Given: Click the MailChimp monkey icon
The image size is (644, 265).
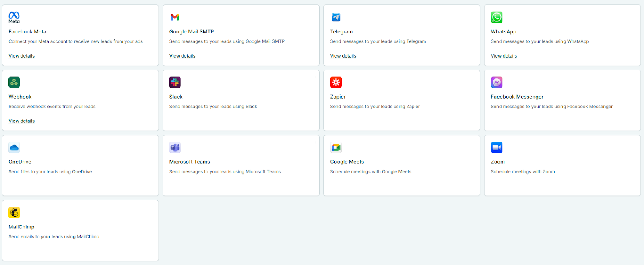Looking at the screenshot, I should point(14,213).
